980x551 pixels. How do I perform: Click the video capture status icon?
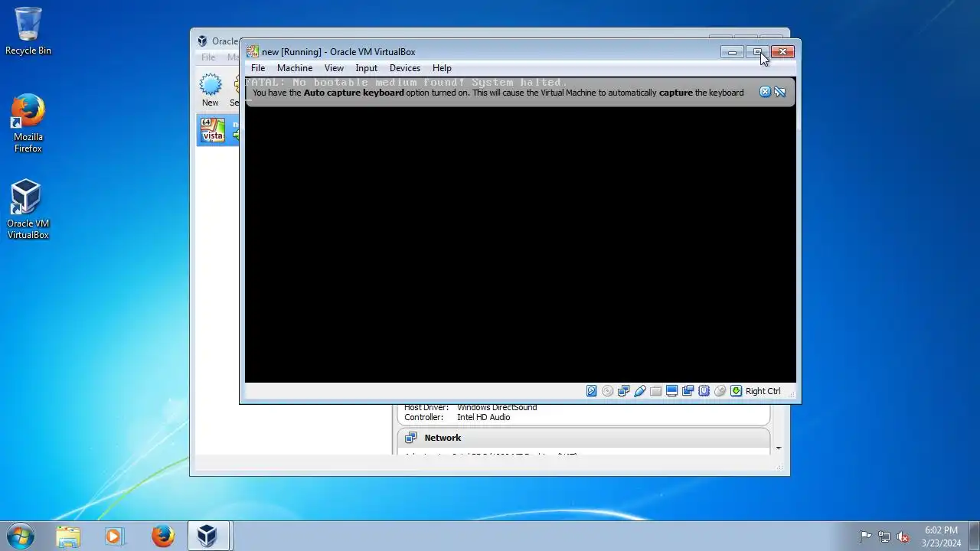(688, 391)
